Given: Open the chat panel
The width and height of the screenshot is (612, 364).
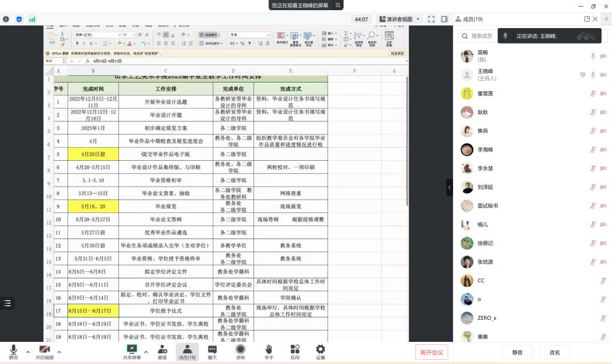Looking at the screenshot, I should point(212,352).
